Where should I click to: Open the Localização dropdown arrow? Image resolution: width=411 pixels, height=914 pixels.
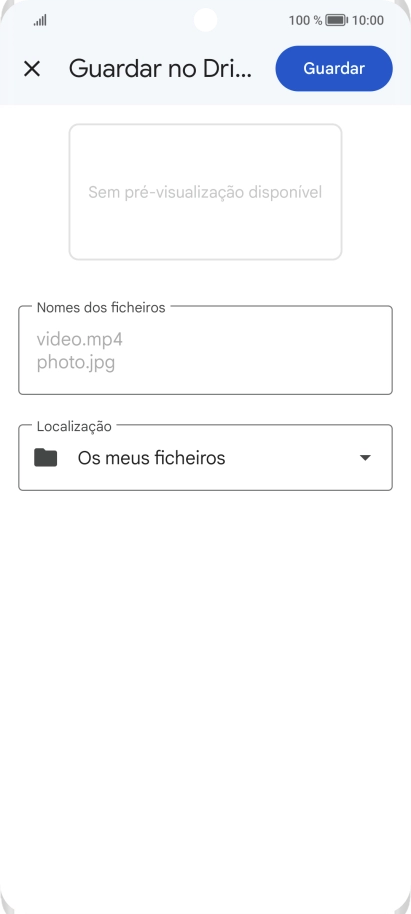tap(365, 458)
